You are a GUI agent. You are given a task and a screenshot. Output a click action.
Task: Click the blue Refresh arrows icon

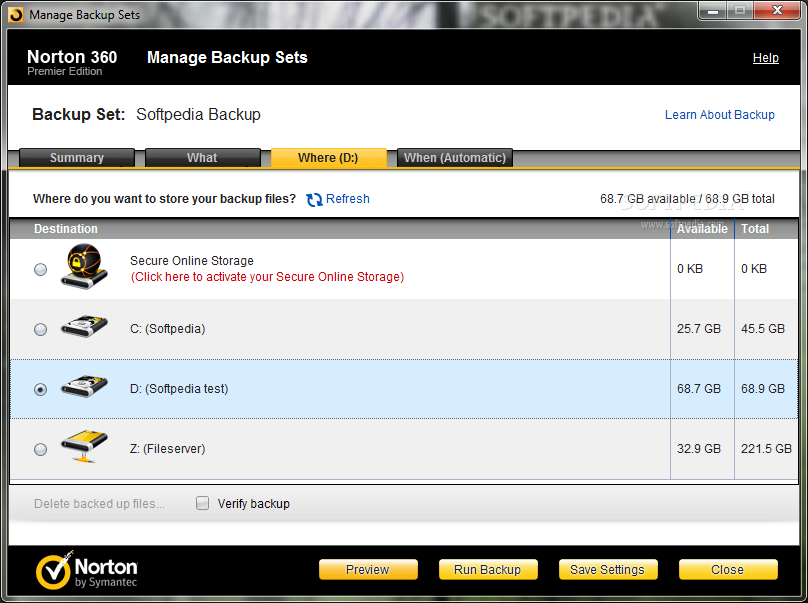pyautogui.click(x=314, y=199)
